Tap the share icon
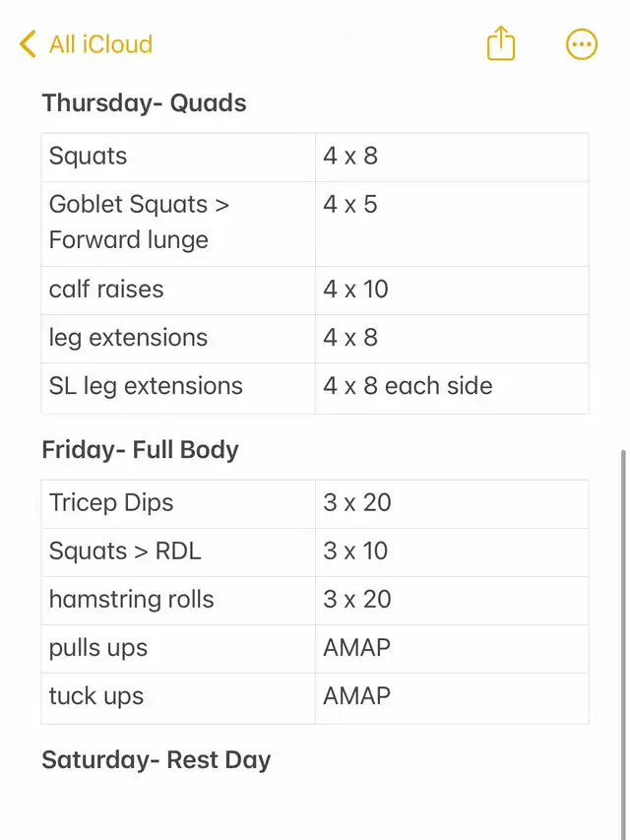 [x=501, y=43]
